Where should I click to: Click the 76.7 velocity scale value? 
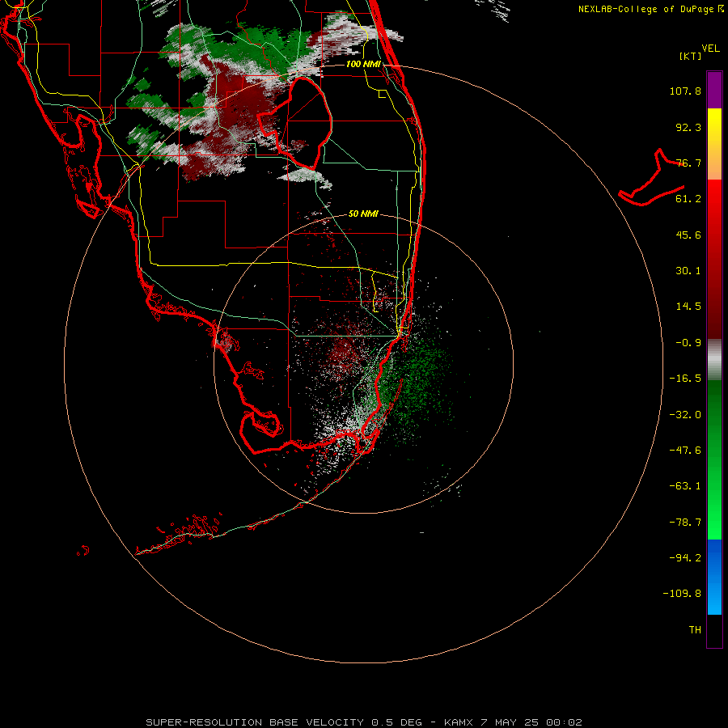pos(688,163)
